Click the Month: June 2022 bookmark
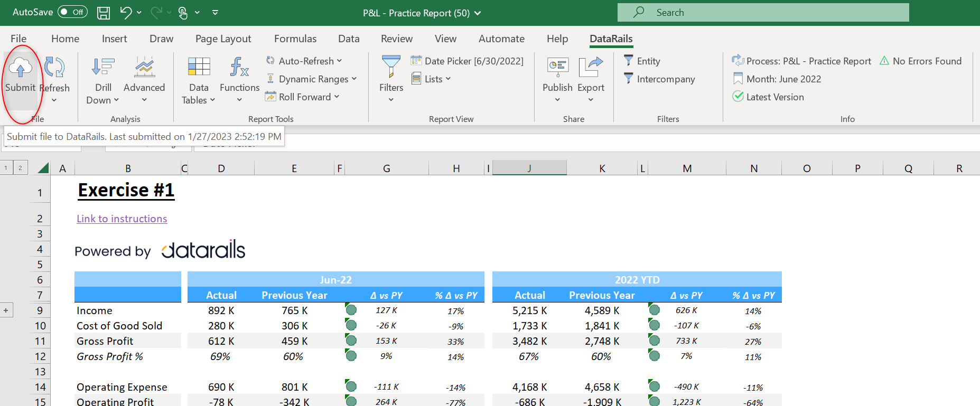980x406 pixels. [777, 79]
